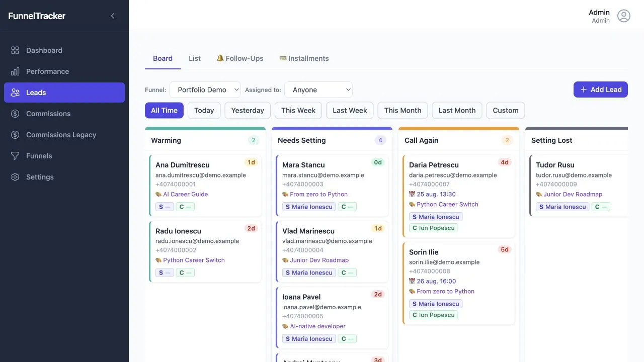Click product icon beside Junior Dev Roadmap on Tudor Rusu
This screenshot has width=644, height=362.
[x=539, y=194]
